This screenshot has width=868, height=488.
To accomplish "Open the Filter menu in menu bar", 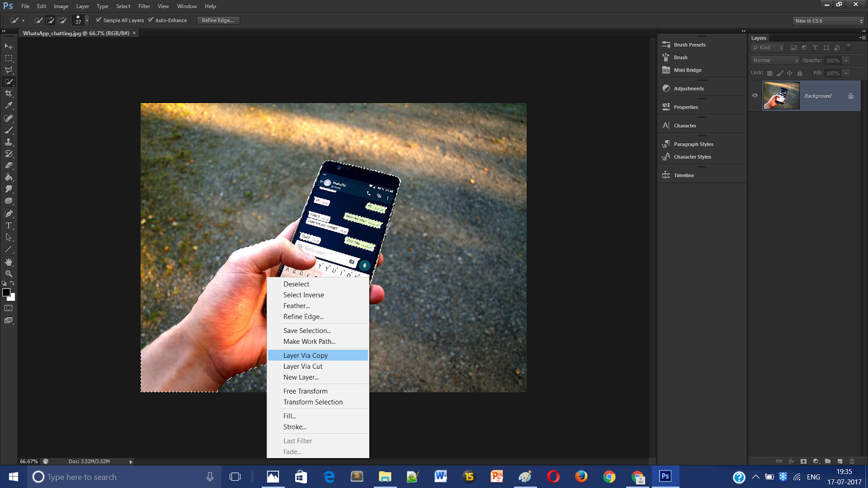I will [x=144, y=7].
